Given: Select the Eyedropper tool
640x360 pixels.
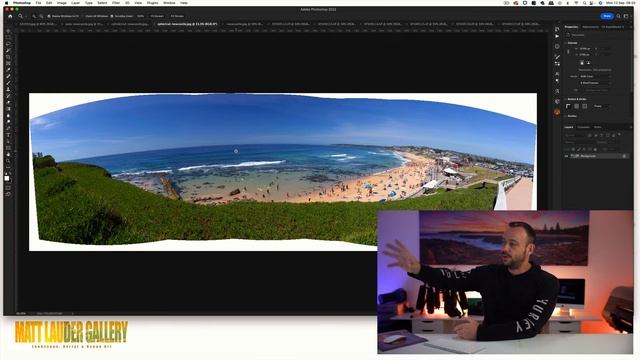Looking at the screenshot, I should 8,70.
